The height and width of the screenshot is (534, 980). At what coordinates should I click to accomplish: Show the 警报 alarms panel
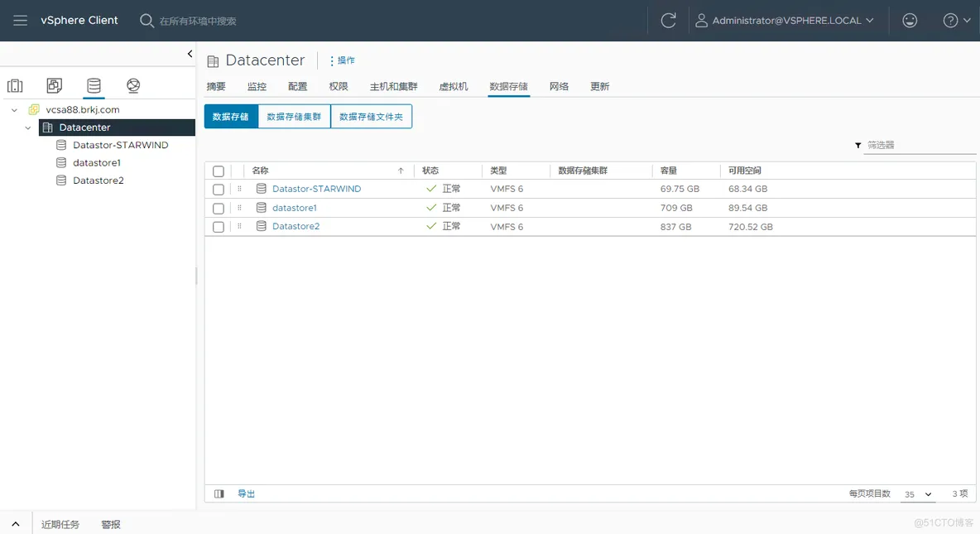[111, 525]
